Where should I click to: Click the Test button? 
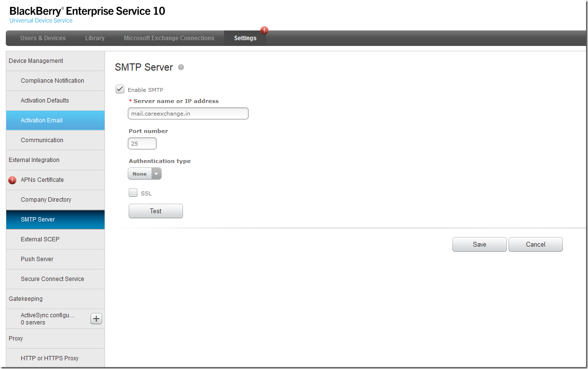tap(156, 211)
